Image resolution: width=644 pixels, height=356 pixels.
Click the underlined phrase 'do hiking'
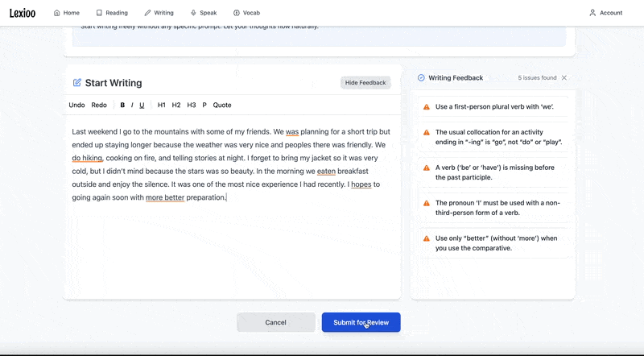click(x=87, y=158)
